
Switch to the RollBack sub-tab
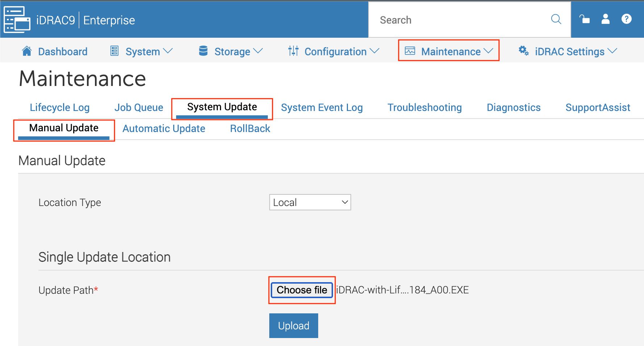[x=250, y=128]
